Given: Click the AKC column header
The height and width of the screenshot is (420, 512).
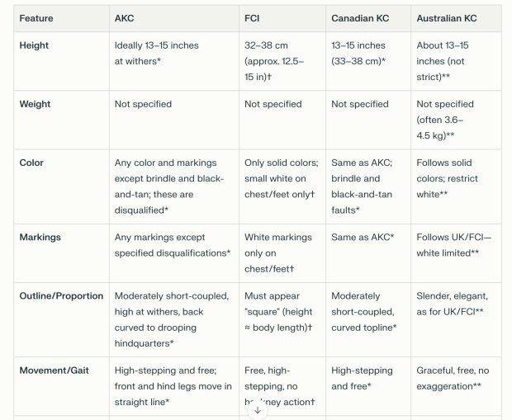Looking at the screenshot, I should [x=125, y=18].
